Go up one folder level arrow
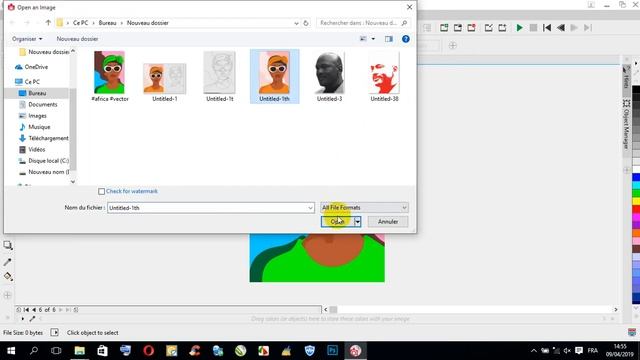 [x=48, y=23]
